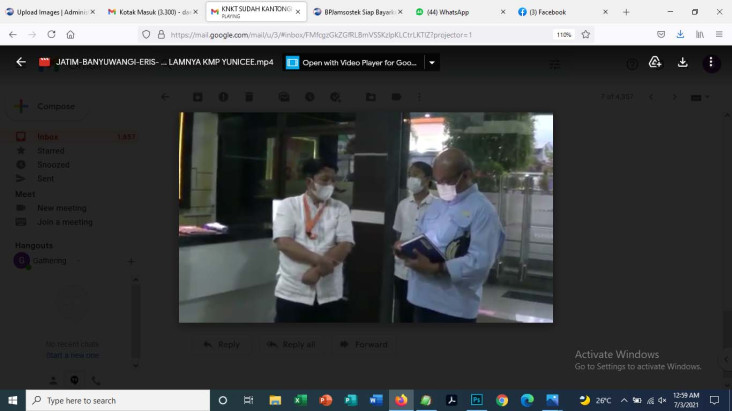The width and height of the screenshot is (732, 411).
Task: Open Firefox downloads panel
Action: [680, 35]
